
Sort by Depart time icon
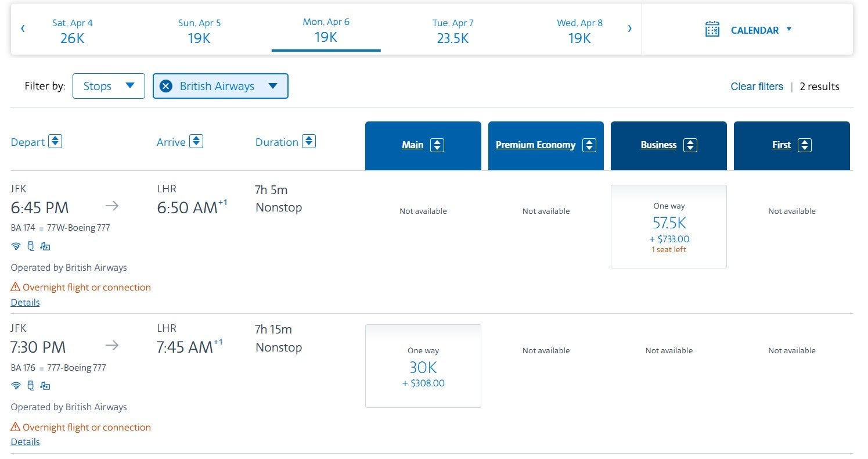click(55, 141)
